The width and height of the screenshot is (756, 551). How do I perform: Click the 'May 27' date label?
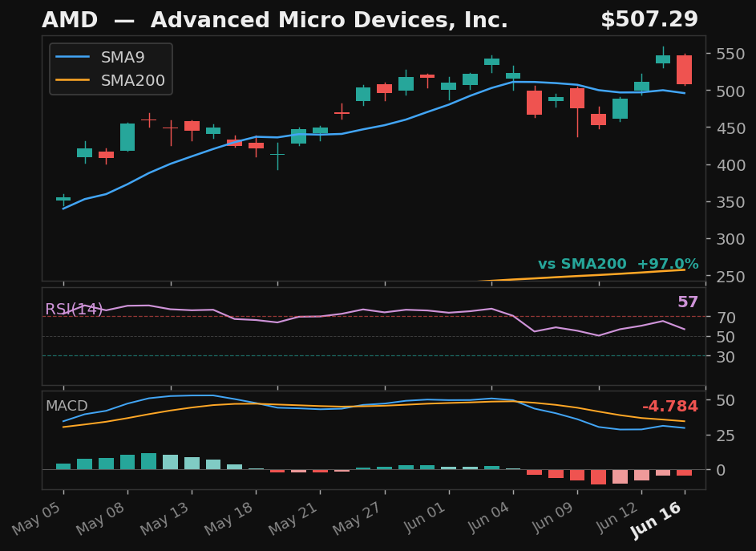(x=358, y=517)
